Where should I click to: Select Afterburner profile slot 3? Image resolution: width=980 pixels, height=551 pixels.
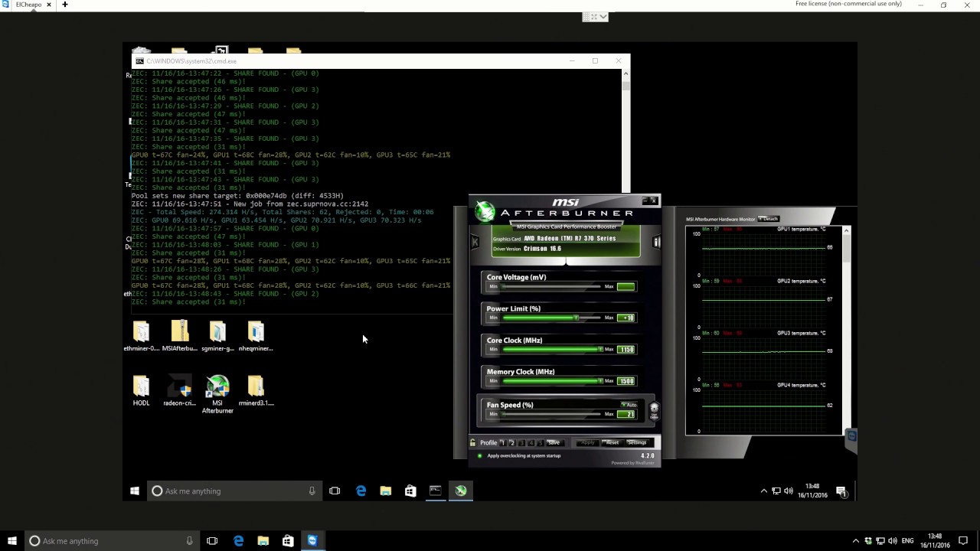pyautogui.click(x=521, y=442)
